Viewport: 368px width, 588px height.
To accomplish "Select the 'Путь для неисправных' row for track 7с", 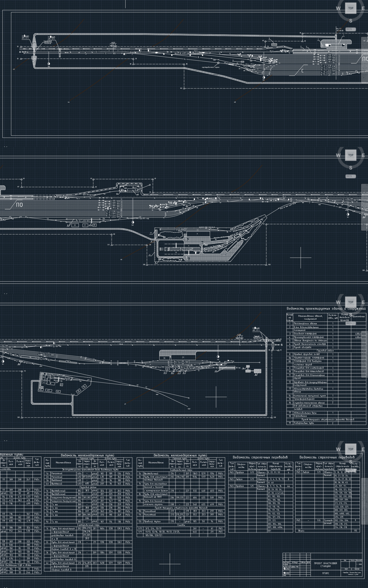I will [181, 483].
